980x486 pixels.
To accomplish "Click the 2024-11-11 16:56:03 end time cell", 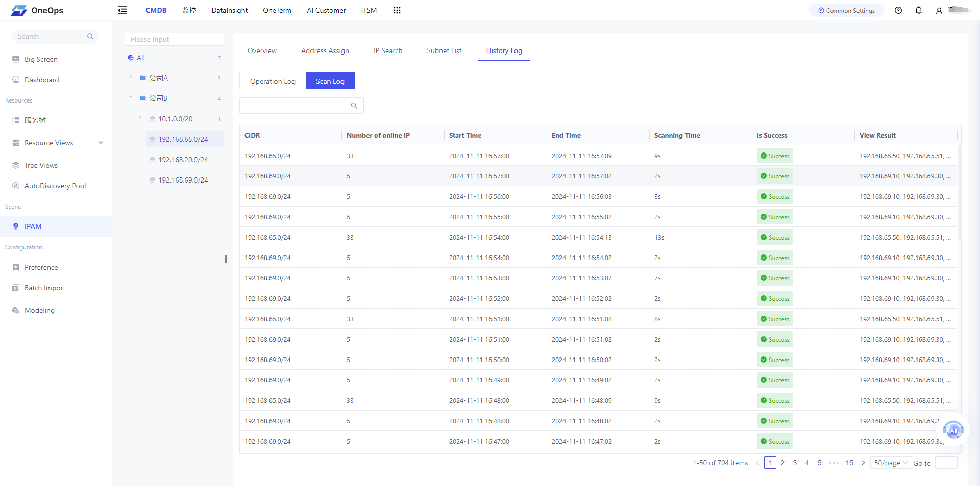I will pos(582,196).
